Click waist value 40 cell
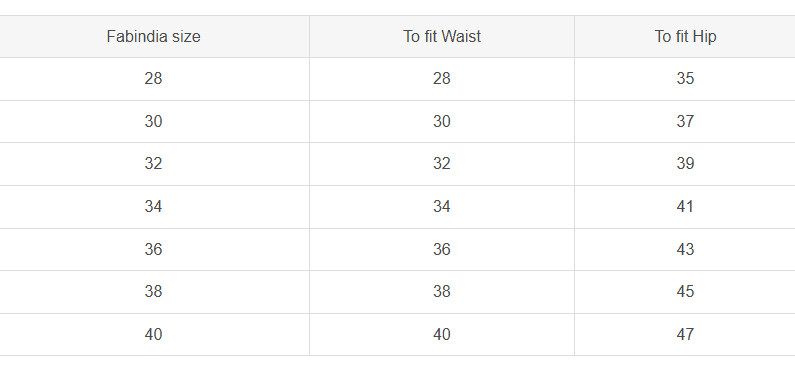 point(442,335)
